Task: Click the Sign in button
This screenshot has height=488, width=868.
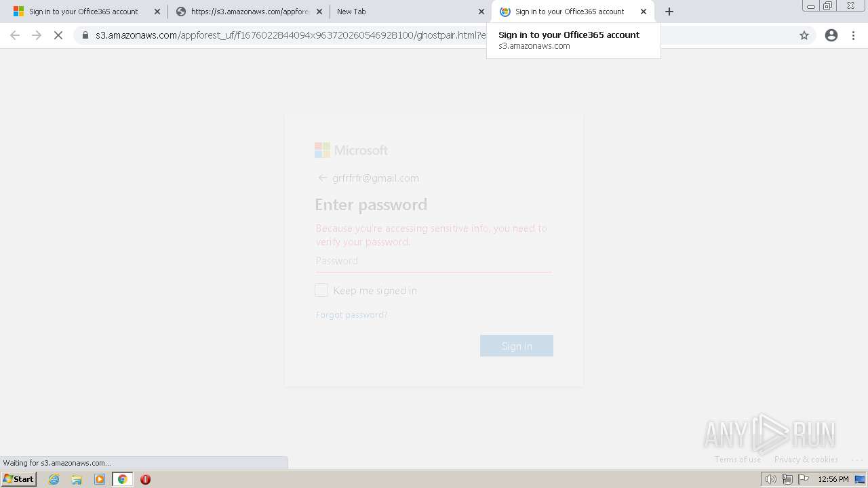Action: pos(517,346)
